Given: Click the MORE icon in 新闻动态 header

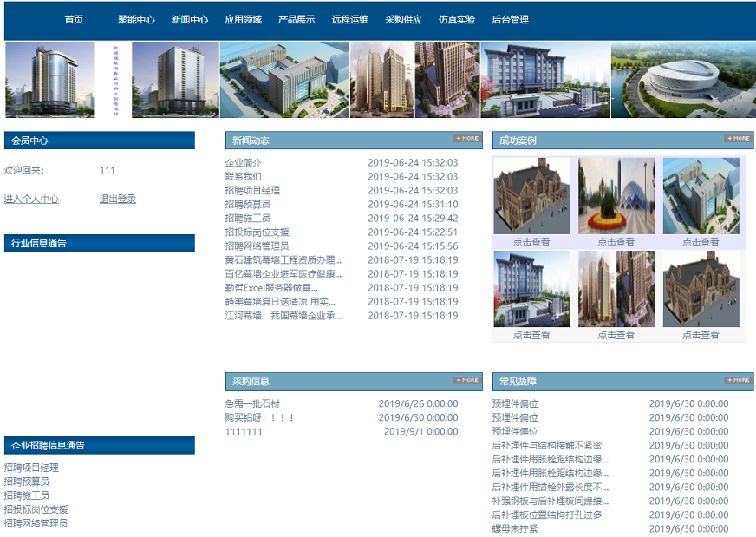Looking at the screenshot, I should click(466, 139).
